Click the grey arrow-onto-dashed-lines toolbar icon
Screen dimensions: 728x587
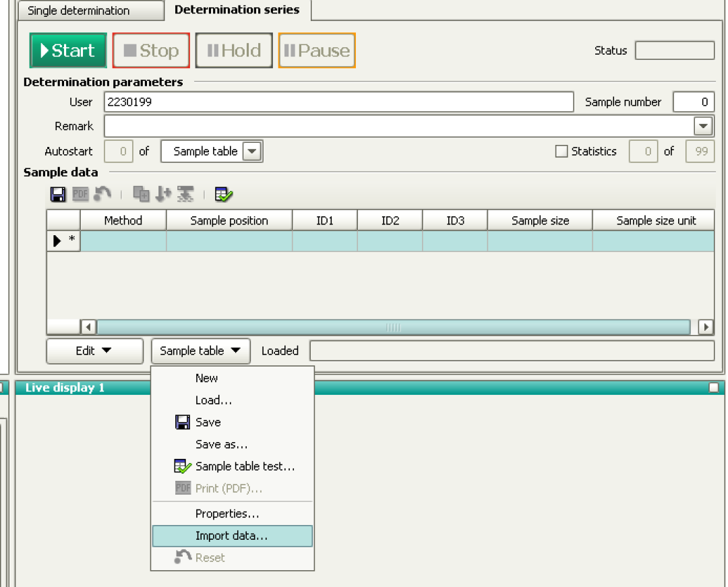pyautogui.click(x=185, y=194)
